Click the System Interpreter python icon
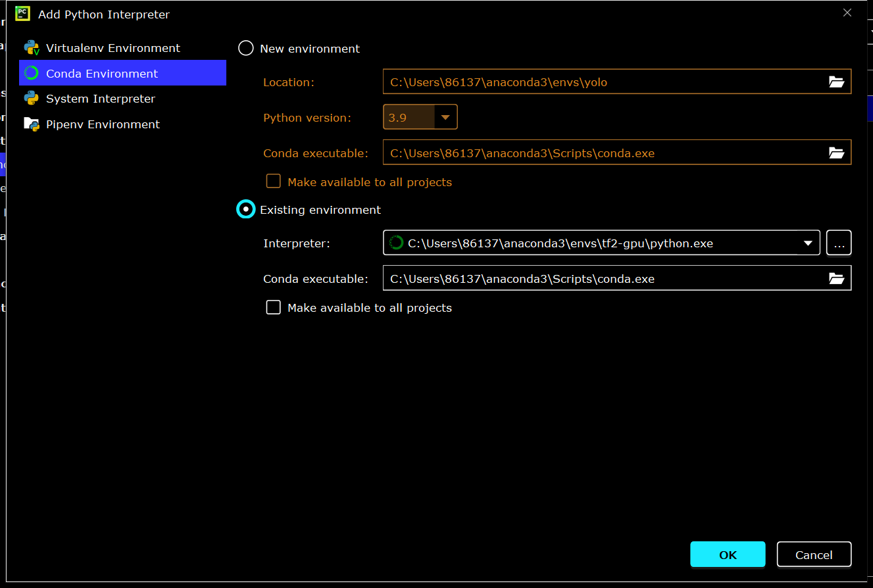Image resolution: width=873 pixels, height=588 pixels. [x=32, y=99]
